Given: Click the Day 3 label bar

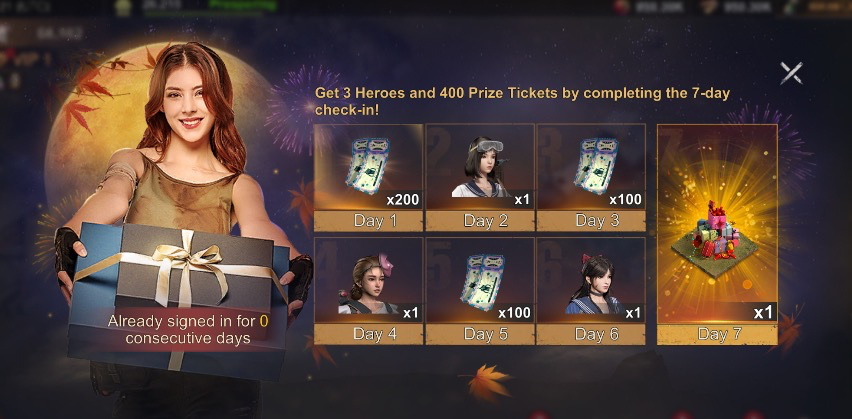Looking at the screenshot, I should coord(591,221).
